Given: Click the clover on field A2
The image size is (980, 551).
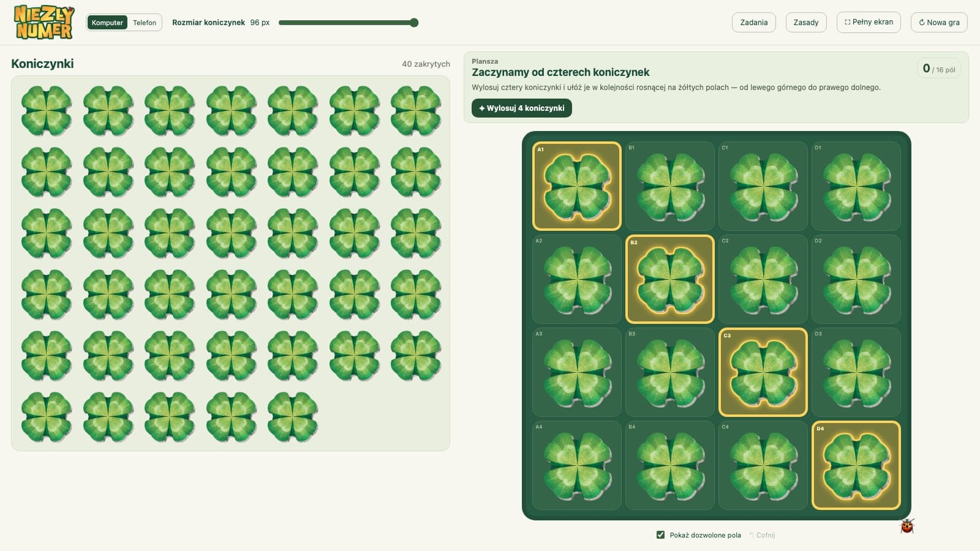Looking at the screenshot, I should click(577, 279).
